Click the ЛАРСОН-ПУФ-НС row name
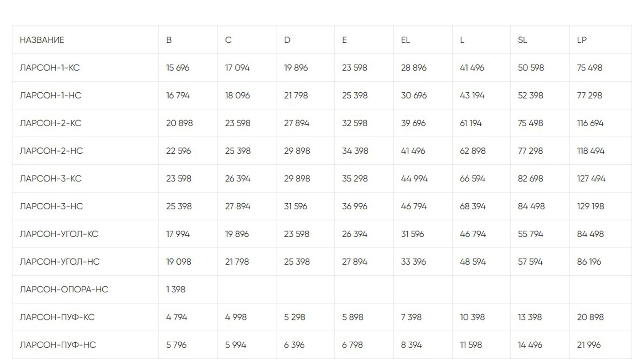Screen dimensions: 644x359 [x=58, y=345]
